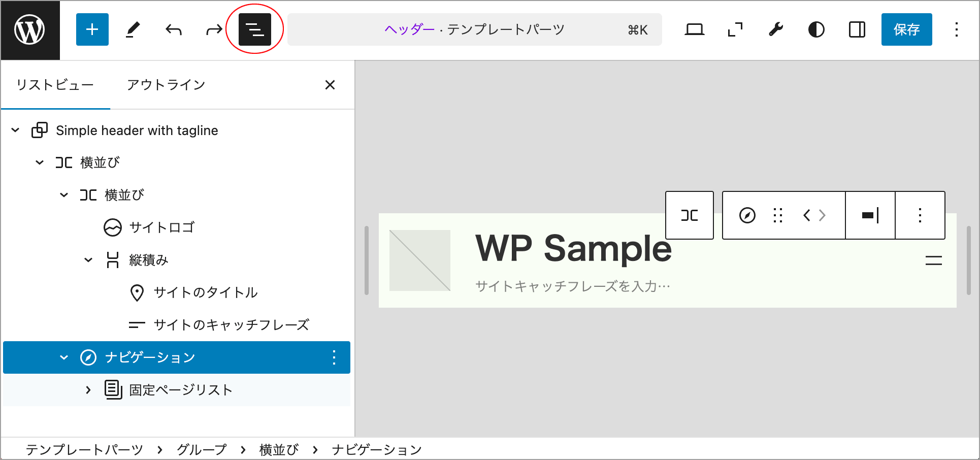Click the 保存 save button
The width and height of the screenshot is (980, 460).
point(906,30)
